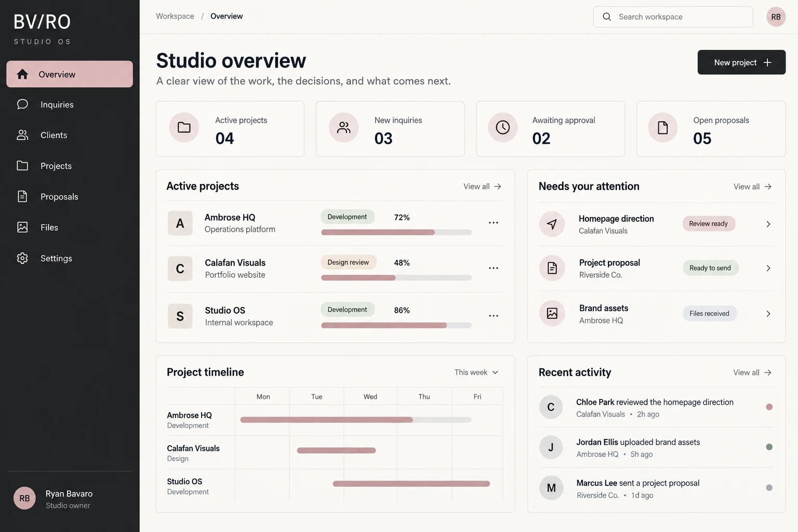
Task: Click View all in Recent activity
Action: click(x=753, y=373)
